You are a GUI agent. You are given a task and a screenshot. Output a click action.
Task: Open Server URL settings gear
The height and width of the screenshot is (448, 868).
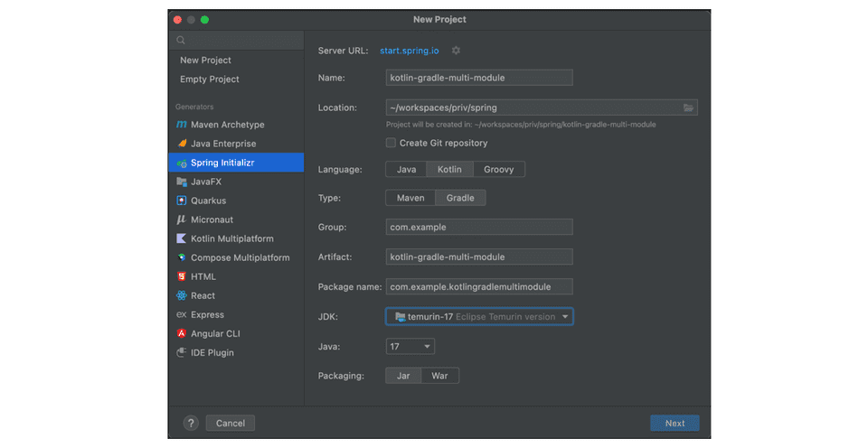[456, 51]
